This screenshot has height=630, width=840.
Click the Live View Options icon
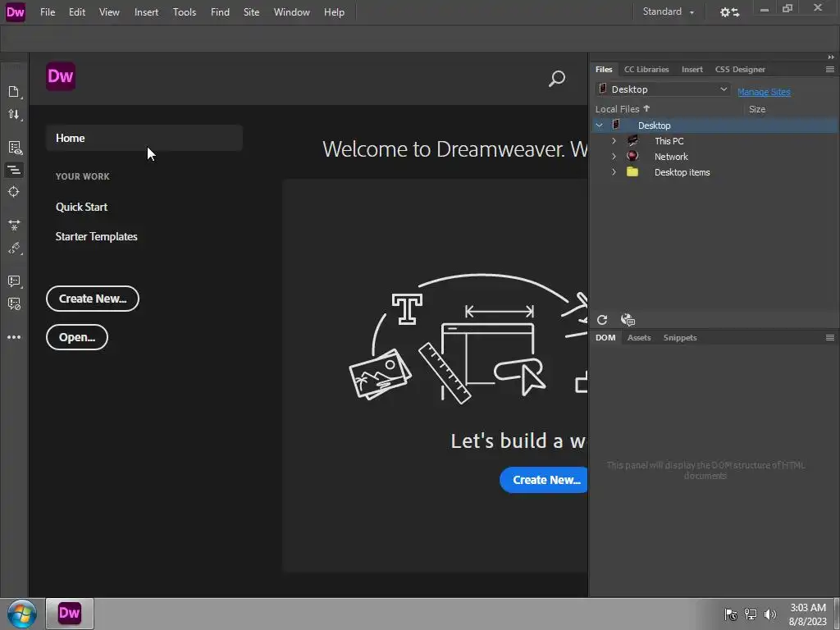(x=15, y=148)
